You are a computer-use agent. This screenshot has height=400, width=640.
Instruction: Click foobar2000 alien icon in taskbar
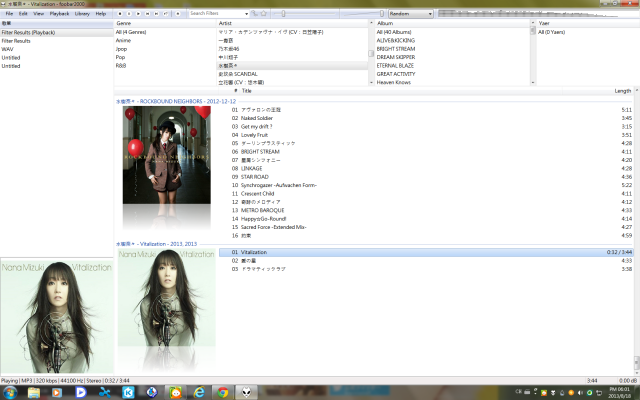(x=246, y=393)
